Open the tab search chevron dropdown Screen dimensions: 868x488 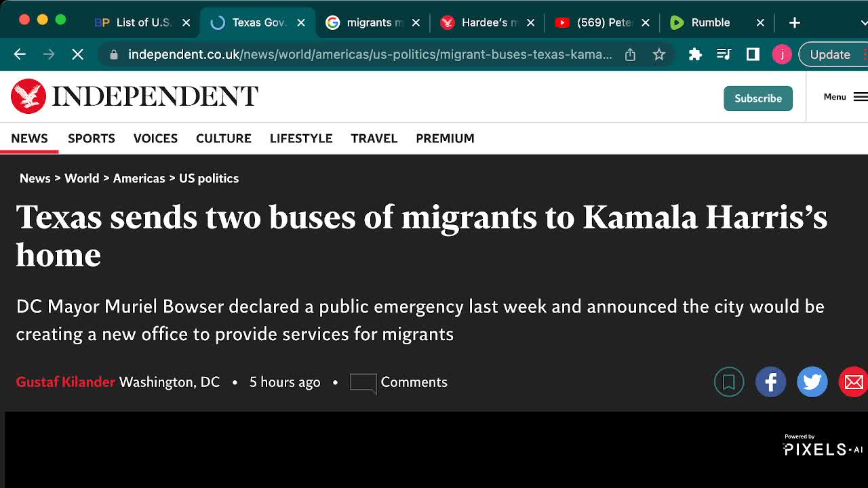pos(863,22)
